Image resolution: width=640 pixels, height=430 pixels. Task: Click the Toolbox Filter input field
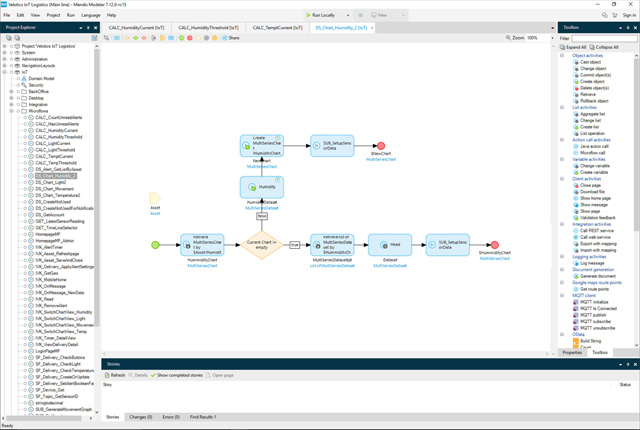(604, 38)
